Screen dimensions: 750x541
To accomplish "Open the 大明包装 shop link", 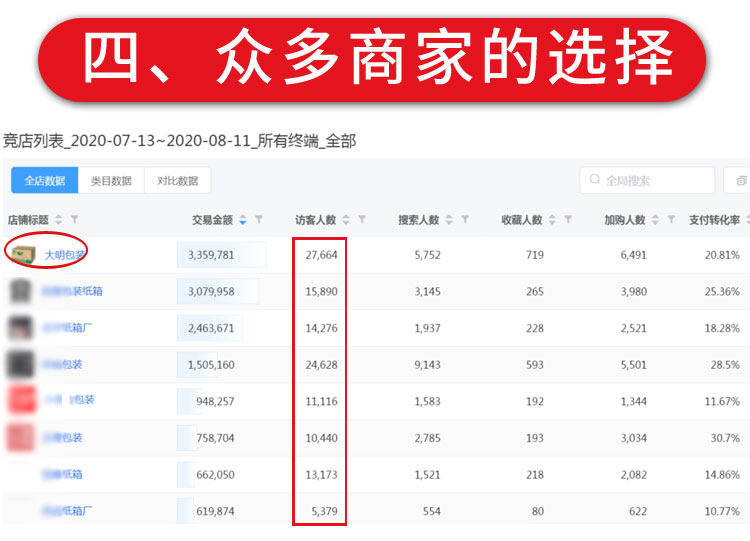I will [x=65, y=255].
